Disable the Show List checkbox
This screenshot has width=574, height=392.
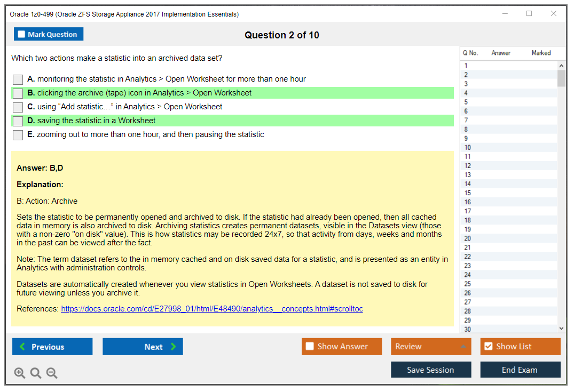click(488, 347)
